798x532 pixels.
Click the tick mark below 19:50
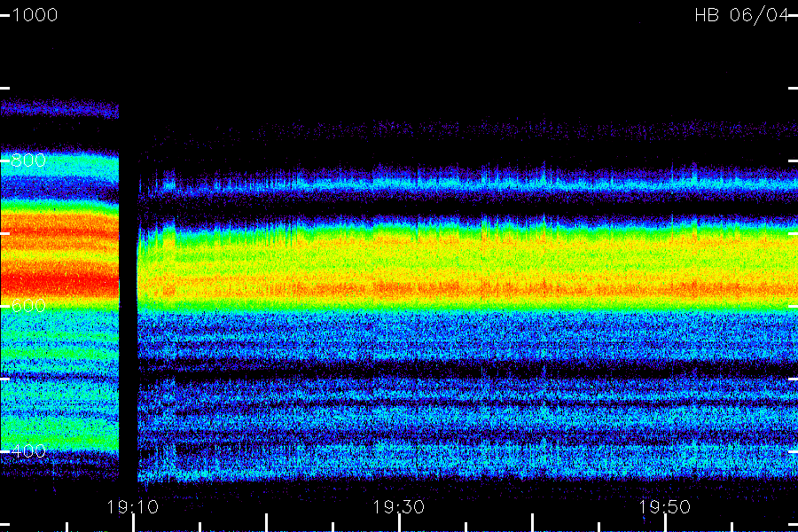coord(665,523)
